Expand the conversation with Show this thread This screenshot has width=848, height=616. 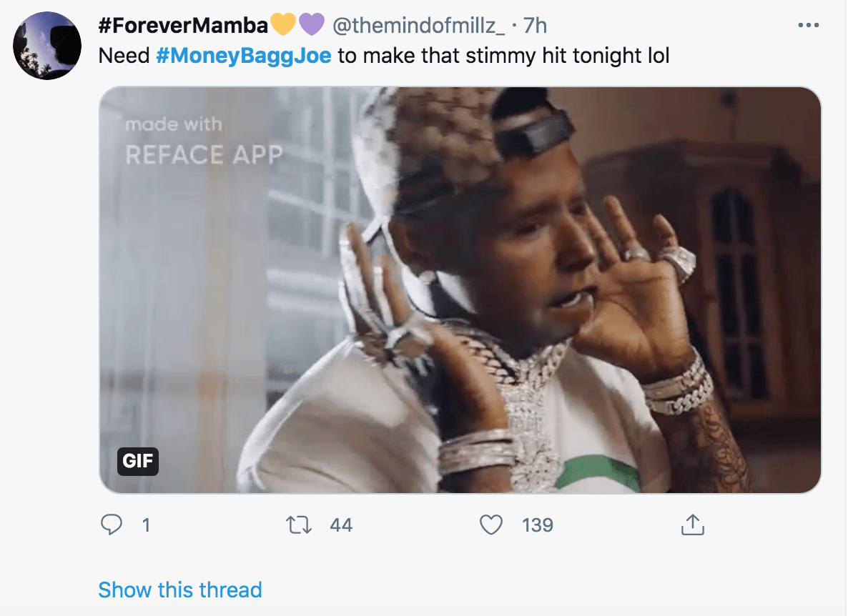click(180, 590)
